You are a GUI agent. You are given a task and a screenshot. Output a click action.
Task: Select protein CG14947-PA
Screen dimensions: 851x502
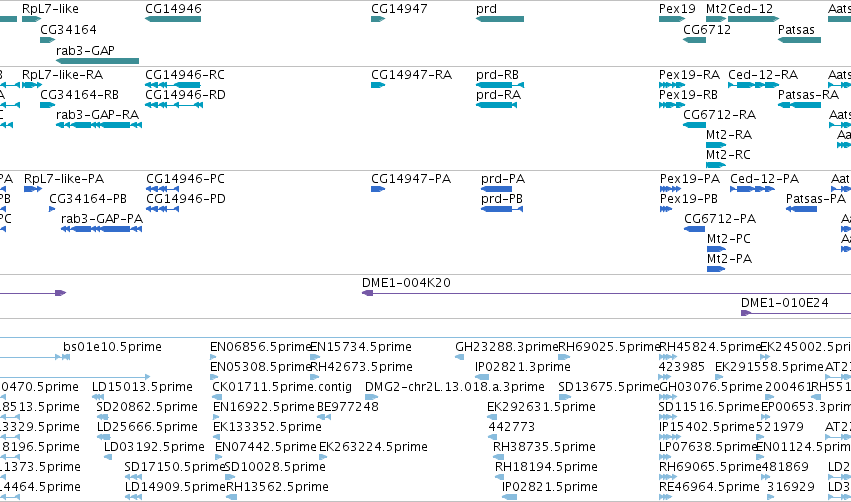pyautogui.click(x=378, y=189)
